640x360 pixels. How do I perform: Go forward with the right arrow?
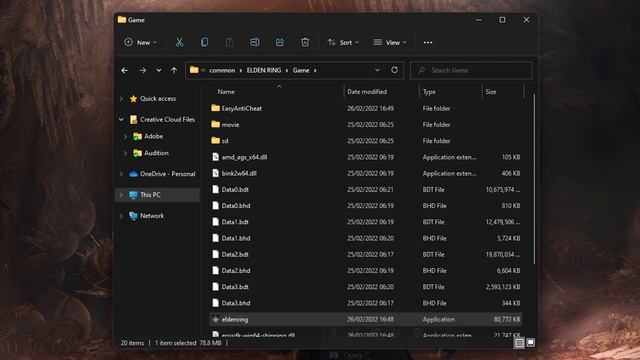click(x=142, y=70)
